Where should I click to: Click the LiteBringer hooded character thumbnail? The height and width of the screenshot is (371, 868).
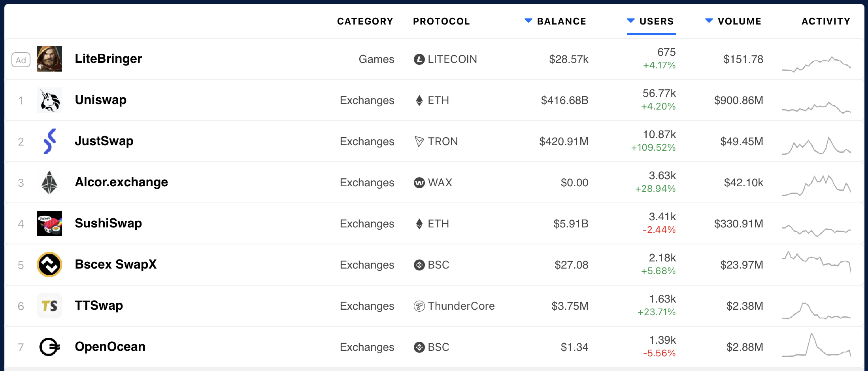tap(49, 59)
